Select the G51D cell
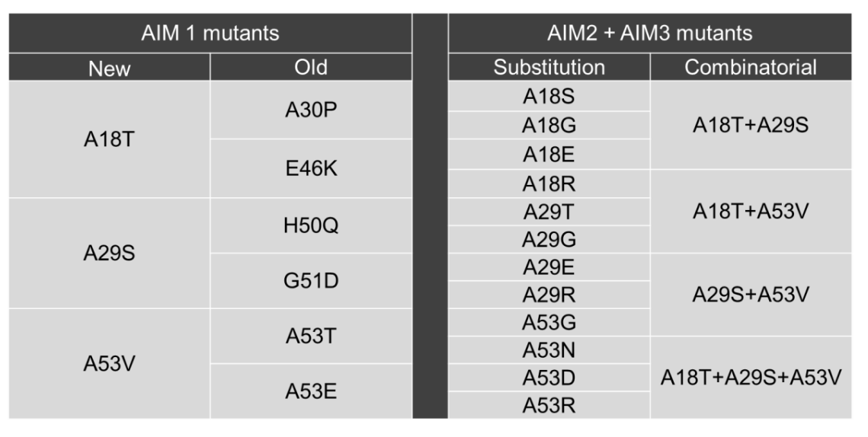The width and height of the screenshot is (868, 437). [x=311, y=281]
